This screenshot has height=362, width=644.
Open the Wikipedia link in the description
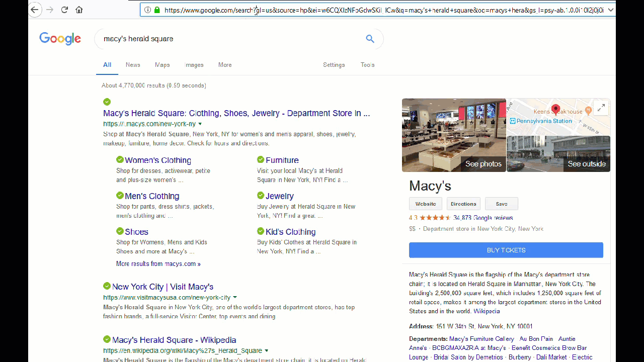[487, 311]
